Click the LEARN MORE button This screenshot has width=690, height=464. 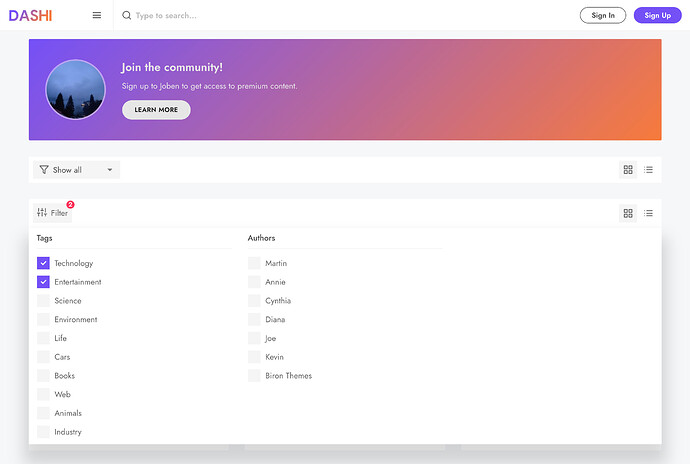pyautogui.click(x=156, y=110)
